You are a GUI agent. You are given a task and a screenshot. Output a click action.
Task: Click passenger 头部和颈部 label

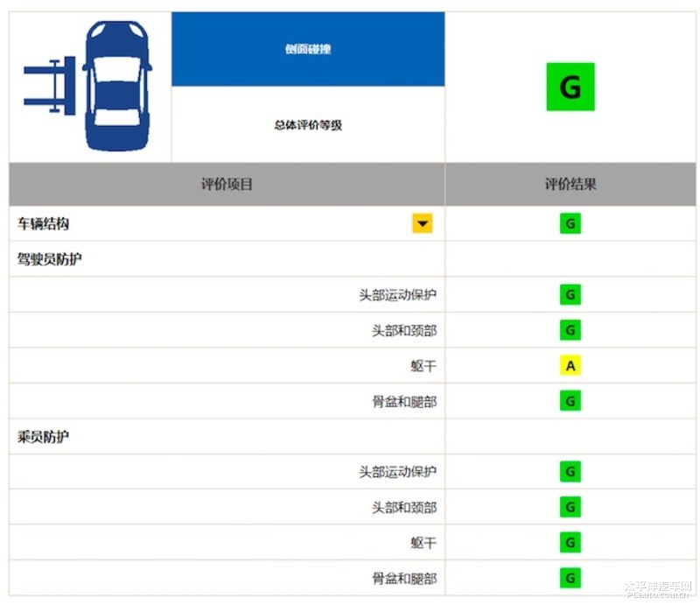click(x=404, y=508)
